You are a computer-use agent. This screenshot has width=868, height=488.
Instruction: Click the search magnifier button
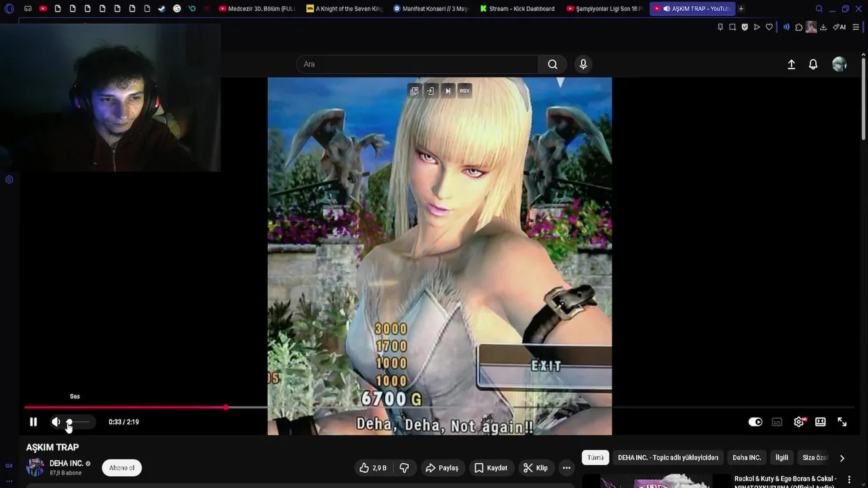point(553,64)
